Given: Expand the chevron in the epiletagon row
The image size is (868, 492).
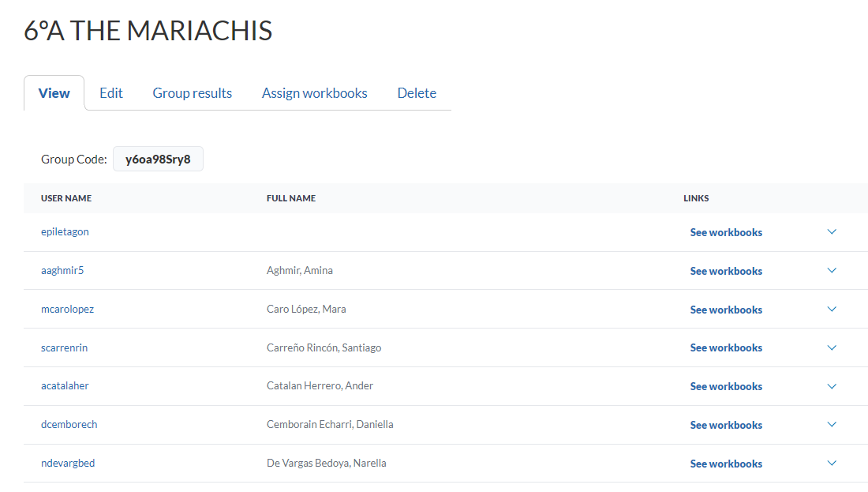Looking at the screenshot, I should click(x=831, y=232).
